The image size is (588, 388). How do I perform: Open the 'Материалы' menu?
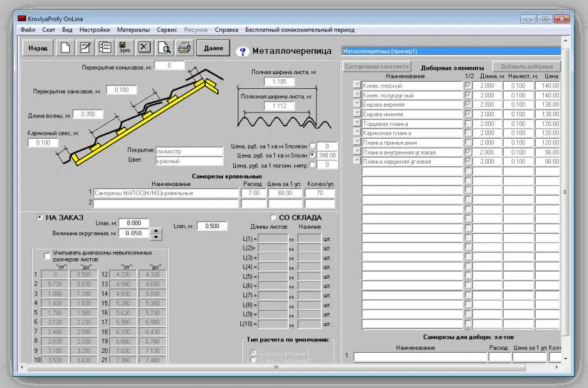(133, 29)
